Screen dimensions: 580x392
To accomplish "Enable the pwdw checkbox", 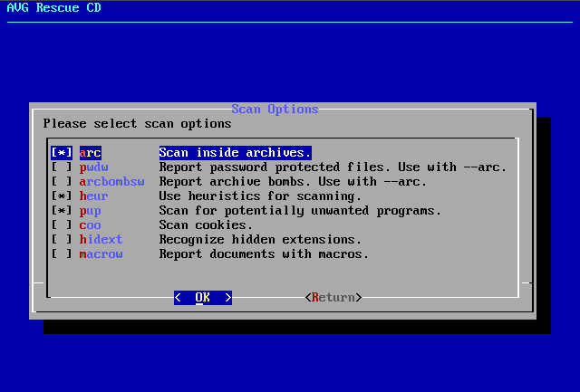I will 62,167.
